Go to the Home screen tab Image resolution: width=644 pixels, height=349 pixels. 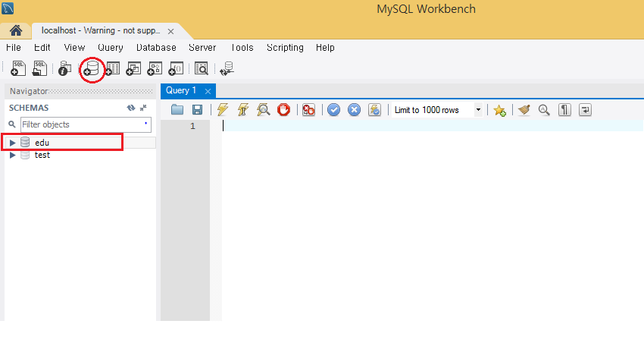coord(16,31)
